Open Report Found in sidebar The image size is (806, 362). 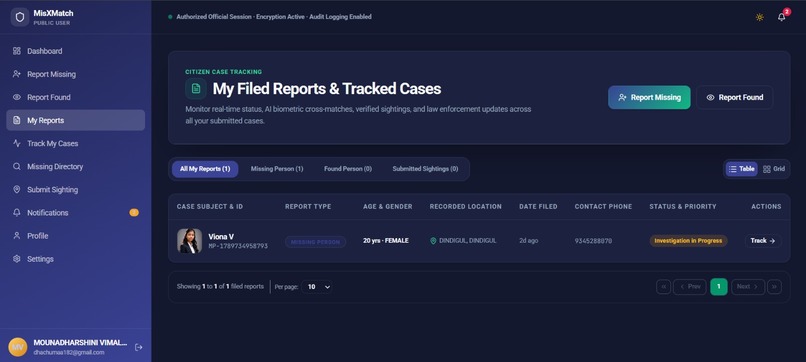[76, 97]
